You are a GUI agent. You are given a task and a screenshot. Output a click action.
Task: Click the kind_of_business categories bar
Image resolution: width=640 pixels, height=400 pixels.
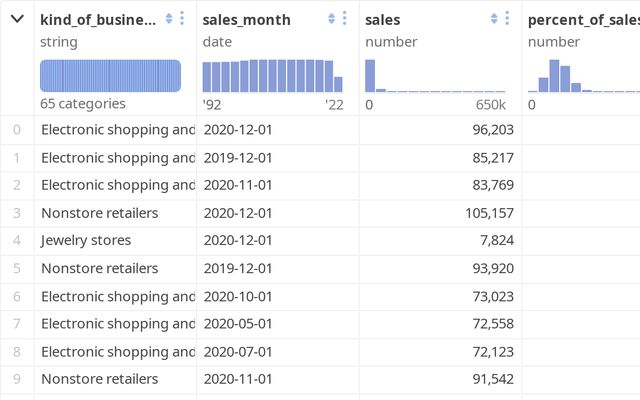tap(110, 76)
